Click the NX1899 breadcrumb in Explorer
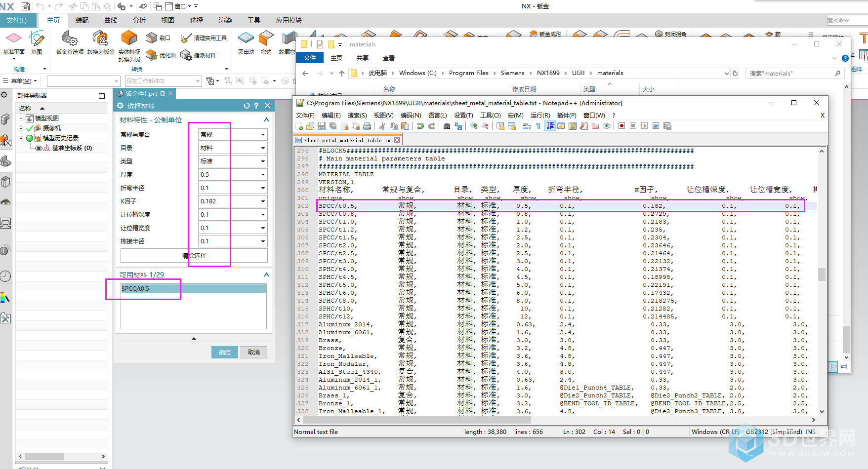This screenshot has height=469, width=868. [548, 73]
